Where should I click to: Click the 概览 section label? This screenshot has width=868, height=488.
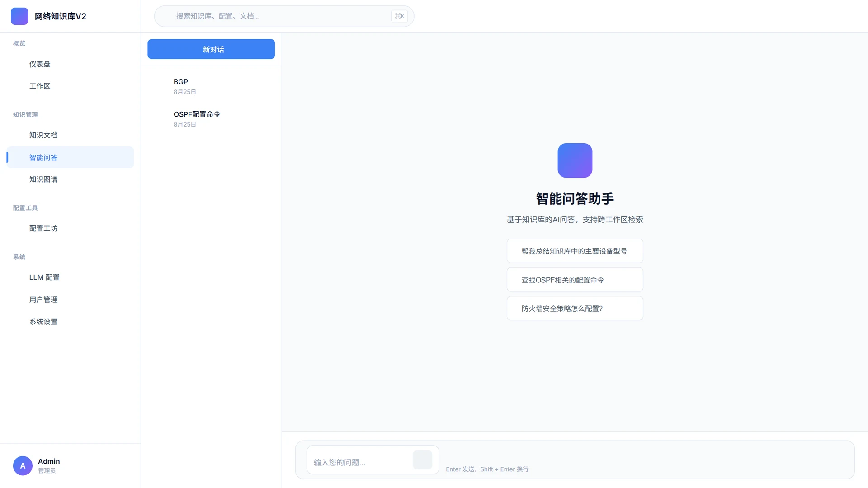19,43
